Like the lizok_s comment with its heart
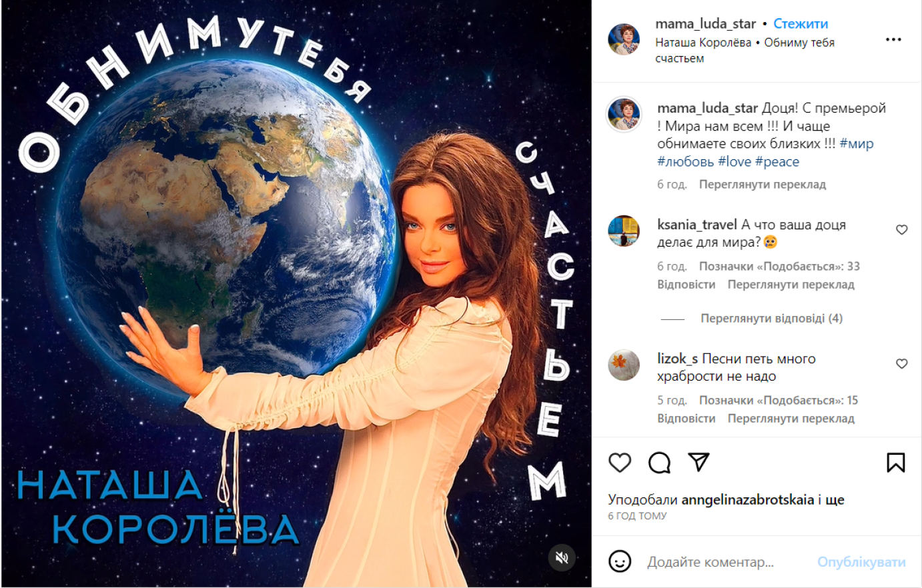Image resolution: width=922 pixels, height=588 pixels. tap(901, 364)
